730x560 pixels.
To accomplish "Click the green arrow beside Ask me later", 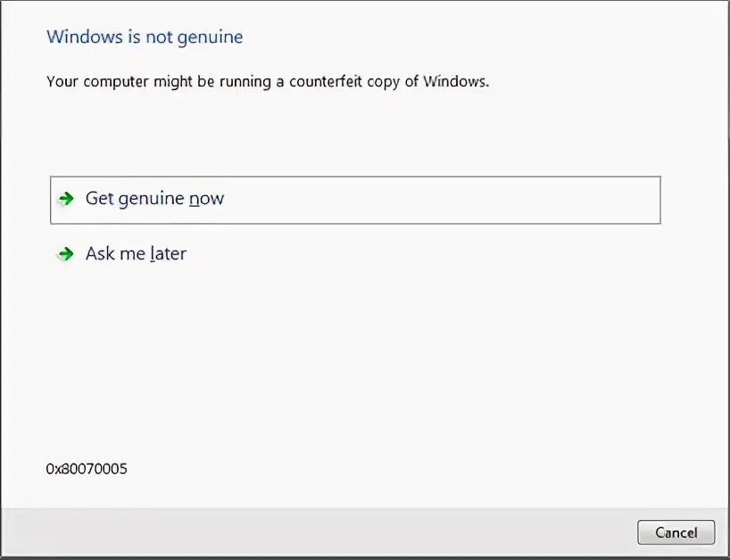I will 66,254.
